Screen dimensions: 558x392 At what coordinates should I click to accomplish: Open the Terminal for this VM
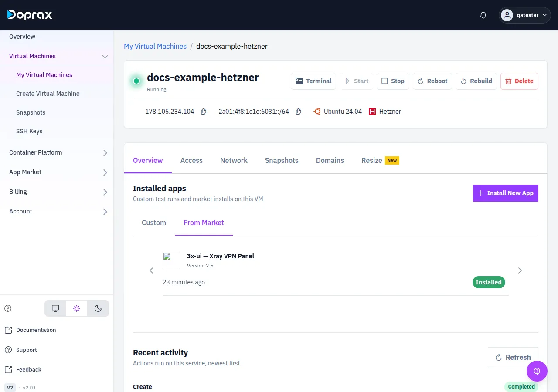point(313,81)
